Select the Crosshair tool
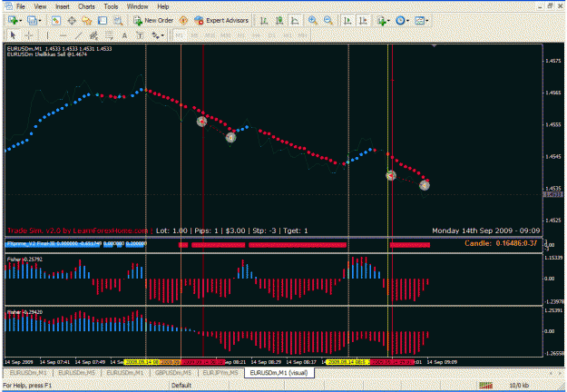The height and width of the screenshot is (392, 567). pyautogui.click(x=29, y=35)
